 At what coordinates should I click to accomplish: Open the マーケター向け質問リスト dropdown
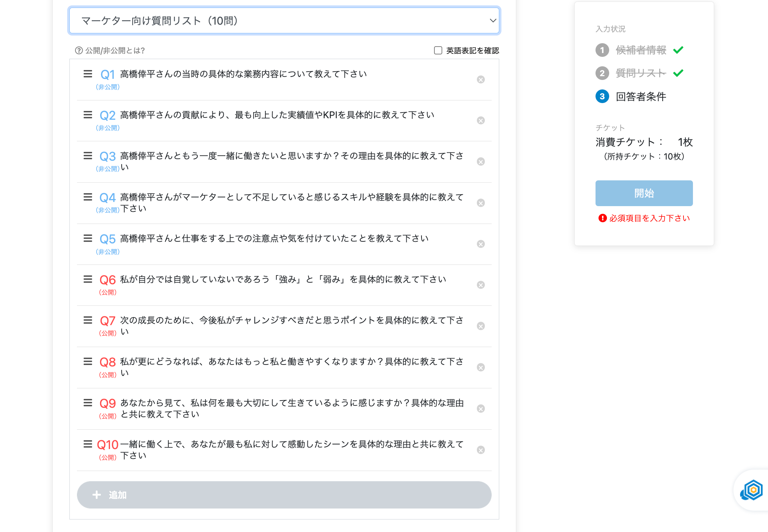(x=284, y=21)
